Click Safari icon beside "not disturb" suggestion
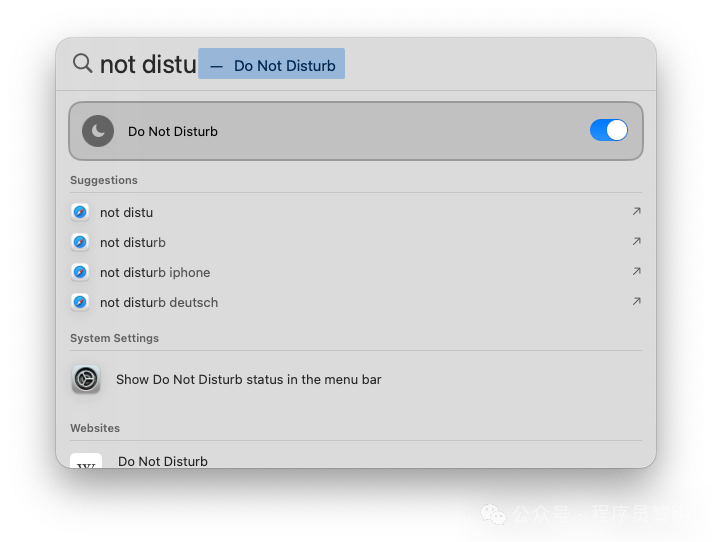712x542 pixels. [x=80, y=242]
